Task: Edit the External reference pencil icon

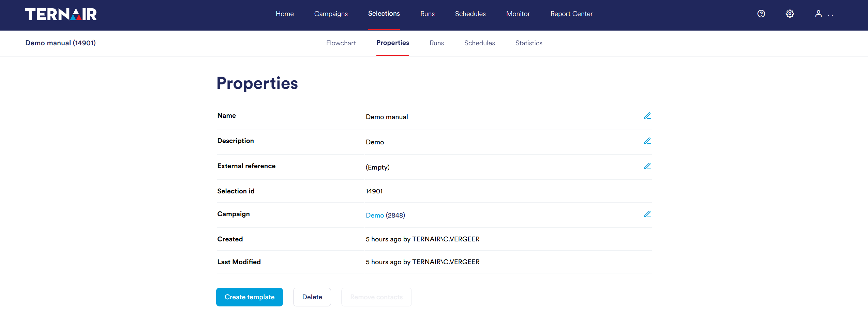Action: point(647,166)
